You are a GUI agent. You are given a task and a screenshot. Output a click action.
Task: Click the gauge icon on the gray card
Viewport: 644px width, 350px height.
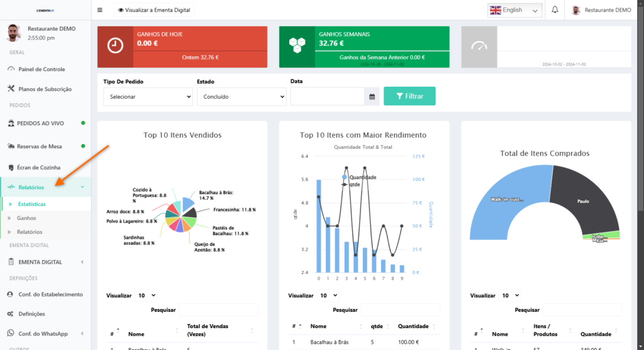[x=479, y=46]
